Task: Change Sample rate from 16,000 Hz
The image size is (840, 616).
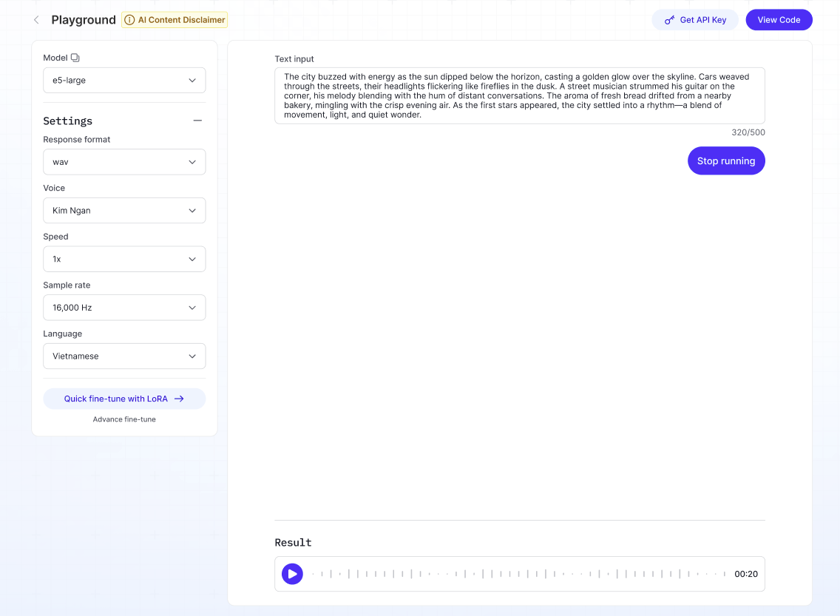Action: [x=124, y=308]
